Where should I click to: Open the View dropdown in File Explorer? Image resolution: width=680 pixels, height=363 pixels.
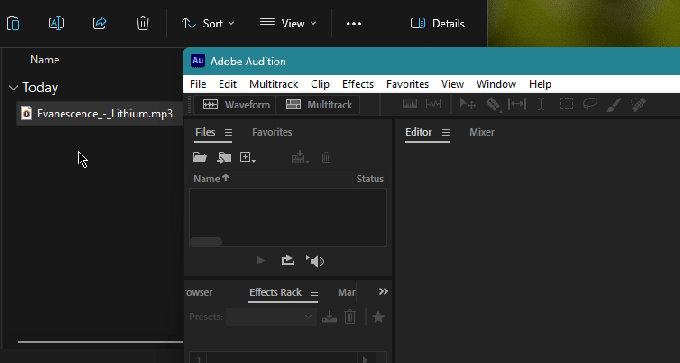288,23
